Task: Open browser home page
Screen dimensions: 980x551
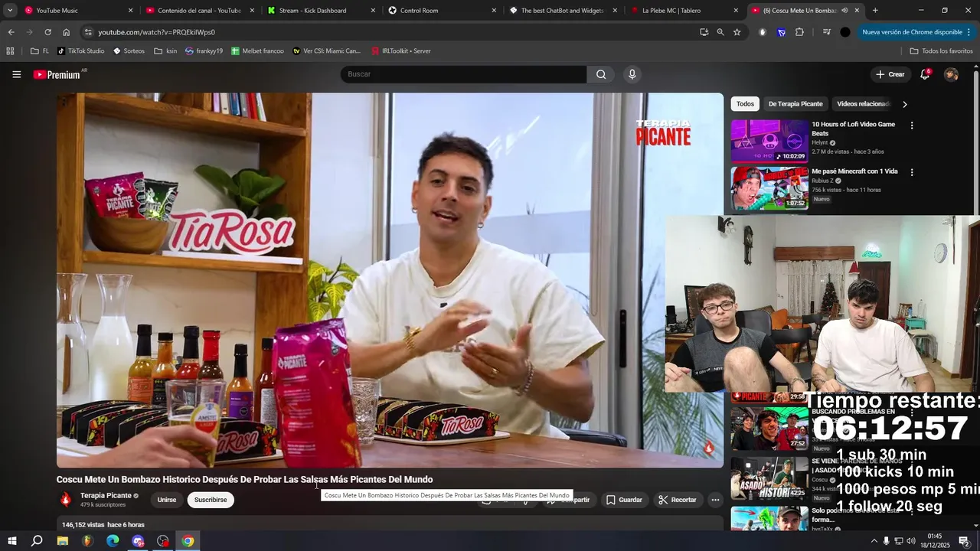Action: point(66,32)
